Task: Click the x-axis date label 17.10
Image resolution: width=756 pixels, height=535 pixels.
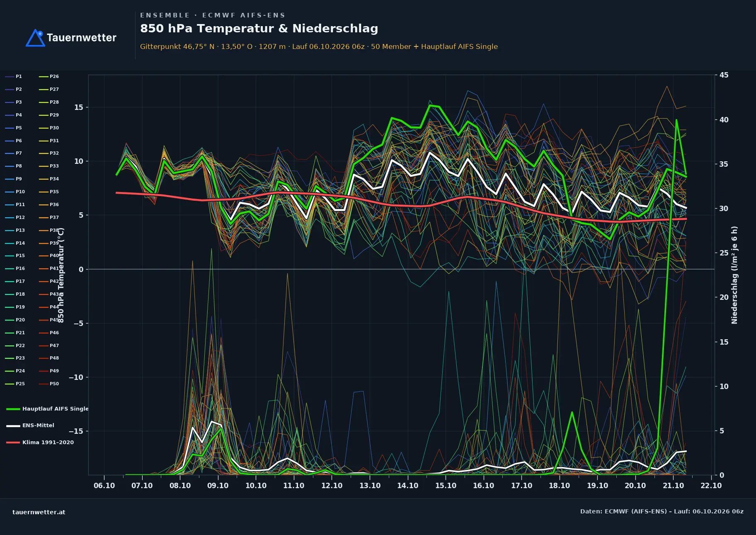Action: 521,486
